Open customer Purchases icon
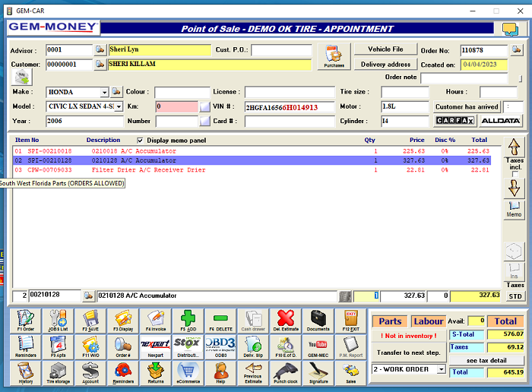The height and width of the screenshot is (392, 532). [x=334, y=56]
